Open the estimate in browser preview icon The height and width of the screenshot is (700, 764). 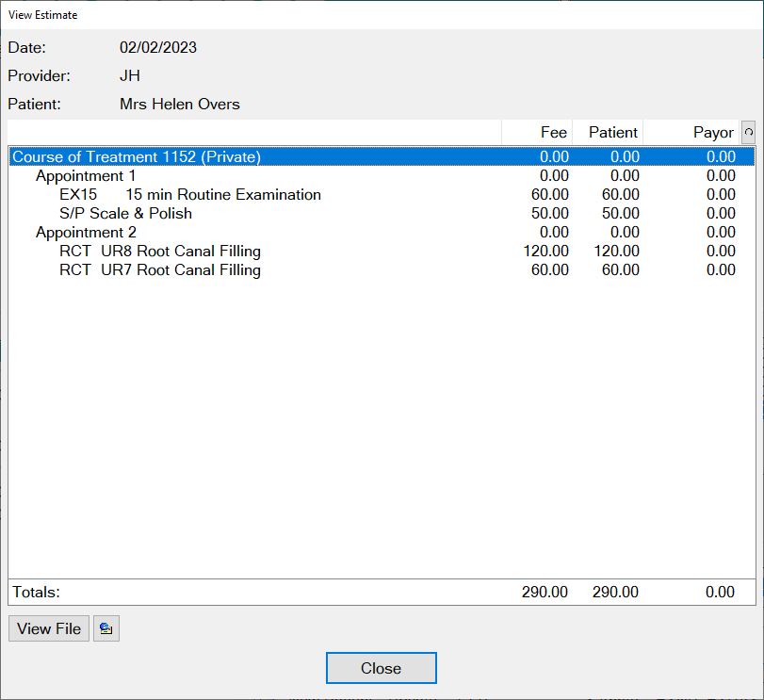[106, 628]
